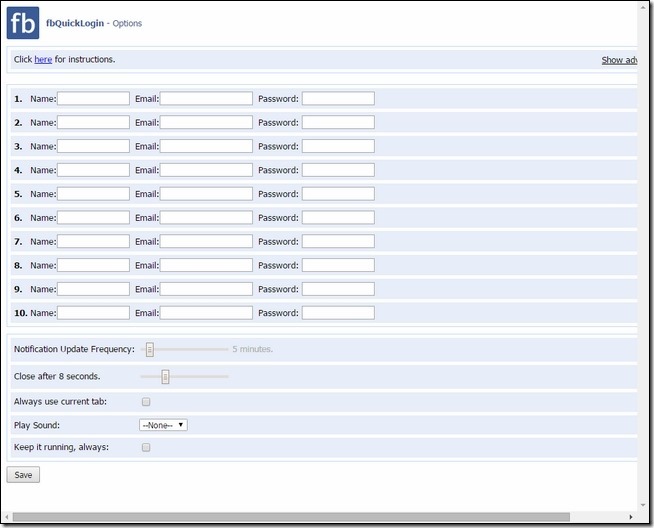Click the Name field in row 8

point(93,265)
